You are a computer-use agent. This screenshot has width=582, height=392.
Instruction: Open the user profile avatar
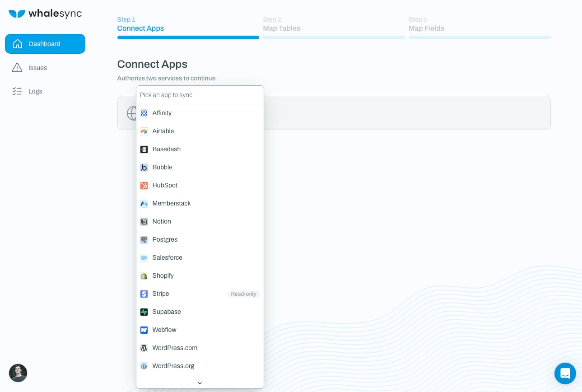[18, 373]
